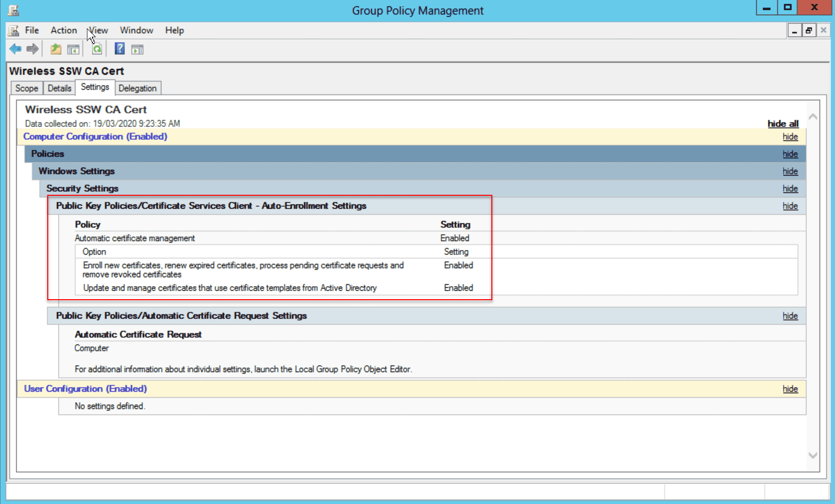This screenshot has height=504, width=835.
Task: Collapse User Configuration section via hide
Action: [x=790, y=389]
